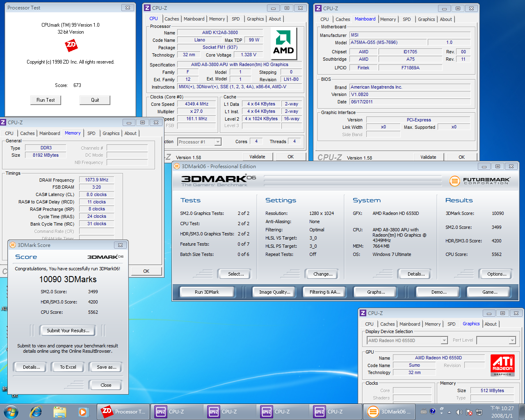
Task: Click To Excel in 3DMark Score
Action: tap(68, 367)
